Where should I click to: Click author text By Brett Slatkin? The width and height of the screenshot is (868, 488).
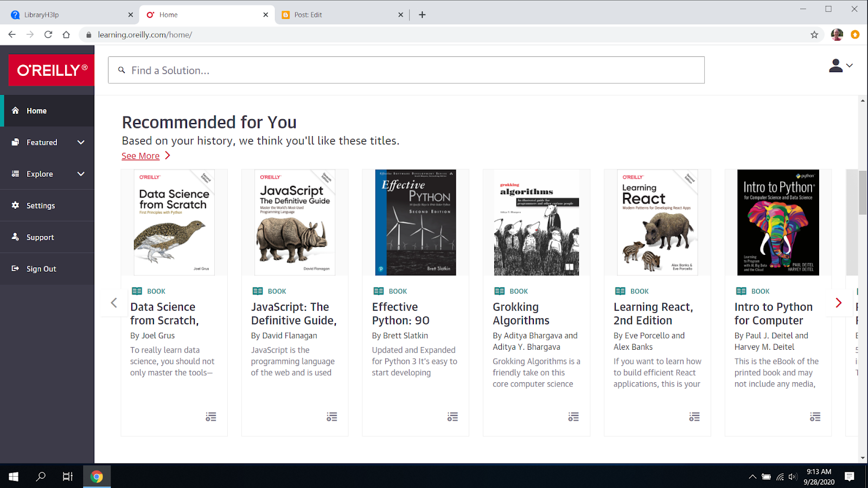click(400, 336)
